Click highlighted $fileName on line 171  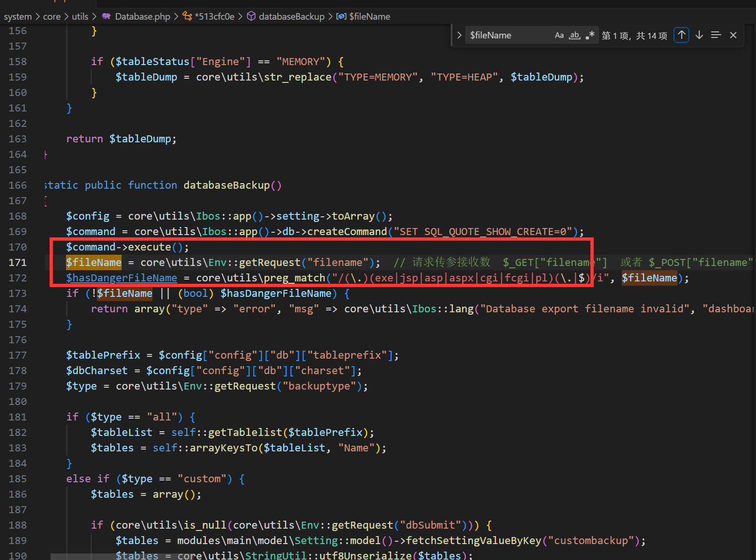point(94,262)
